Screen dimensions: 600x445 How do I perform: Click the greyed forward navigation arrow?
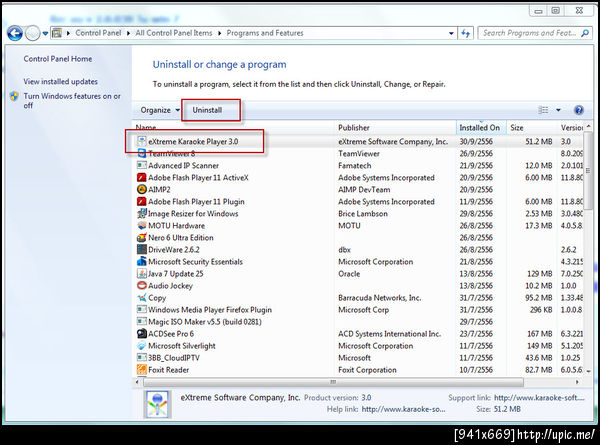pos(33,34)
